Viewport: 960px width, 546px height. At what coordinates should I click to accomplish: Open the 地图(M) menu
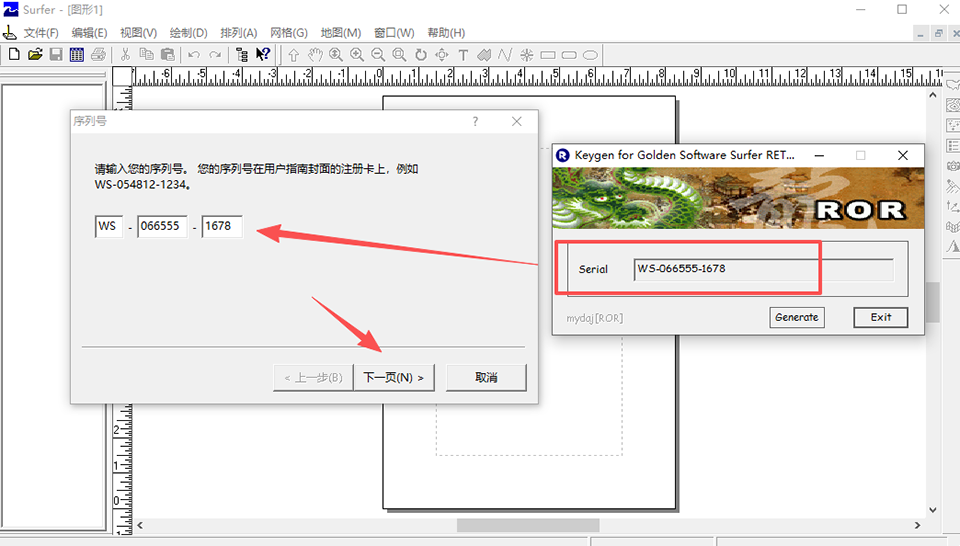point(341,32)
